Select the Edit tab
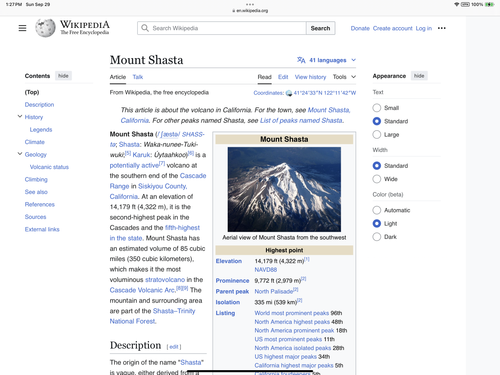Screen dimensions: 500x375 [283, 77]
